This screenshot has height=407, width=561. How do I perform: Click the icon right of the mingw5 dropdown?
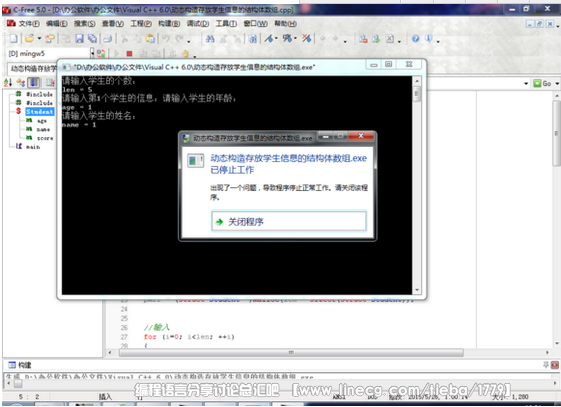click(101, 54)
